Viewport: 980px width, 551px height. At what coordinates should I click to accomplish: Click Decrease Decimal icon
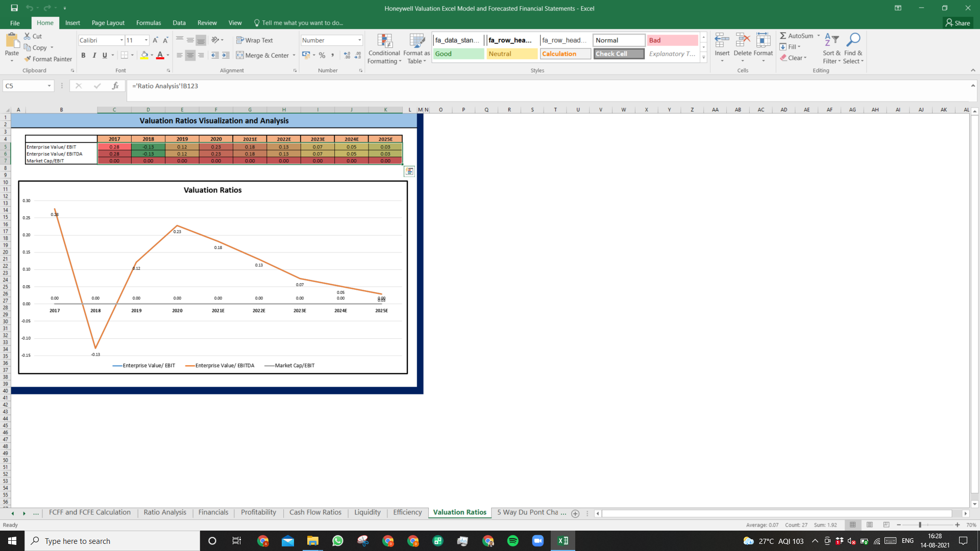pos(358,55)
